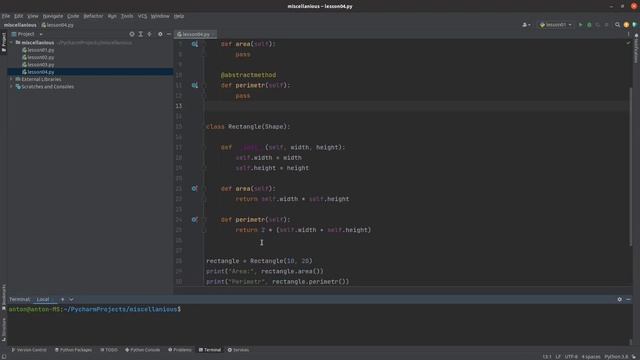The width and height of the screenshot is (640, 360).
Task: Open the Bookmarks tool stripe button
Action: coord(4,298)
